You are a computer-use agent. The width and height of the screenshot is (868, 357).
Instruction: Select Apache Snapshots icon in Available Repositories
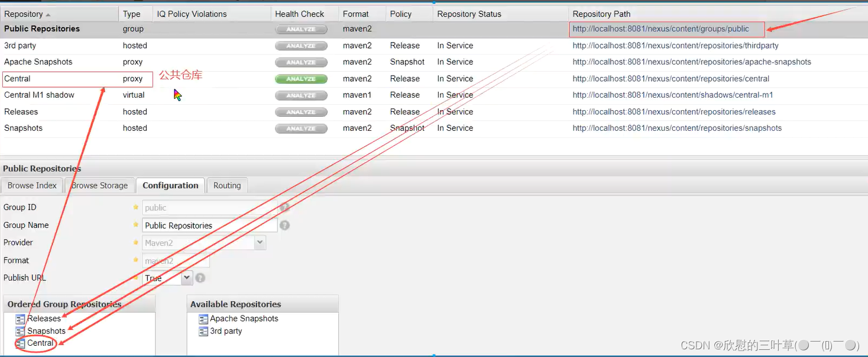pyautogui.click(x=203, y=319)
